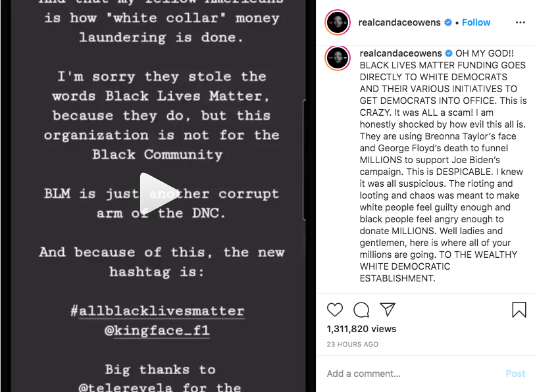
Task: Open realcandaceowens profile from the header username
Action: point(400,22)
